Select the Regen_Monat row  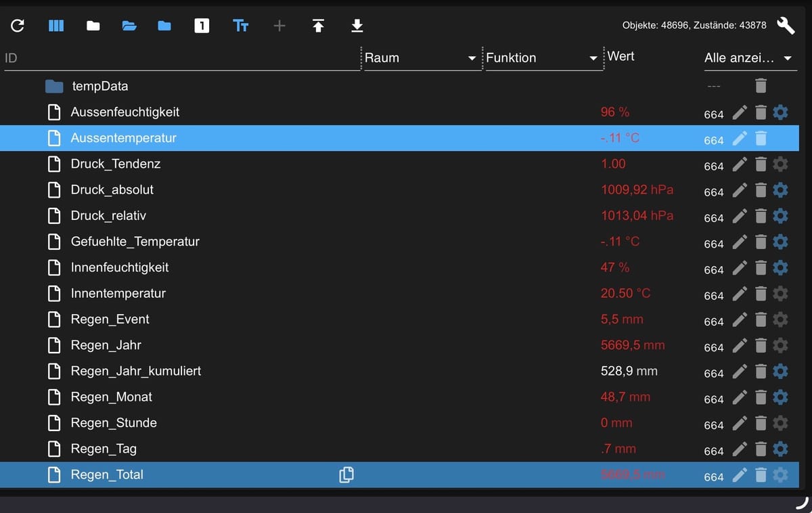pos(399,397)
